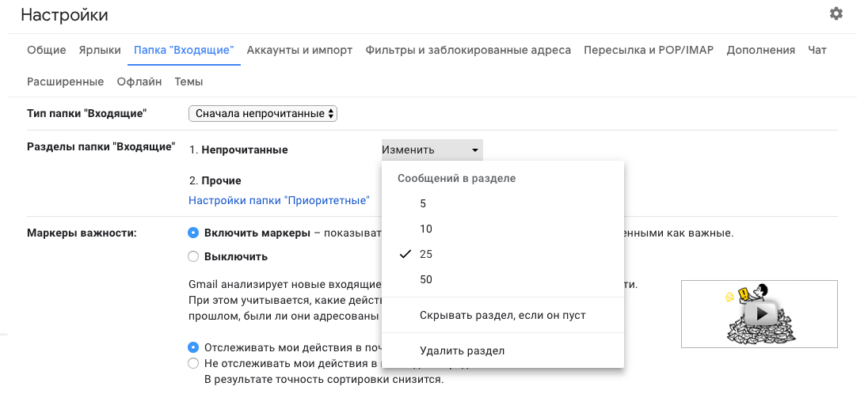Open the Ярлыки tab

[100, 50]
